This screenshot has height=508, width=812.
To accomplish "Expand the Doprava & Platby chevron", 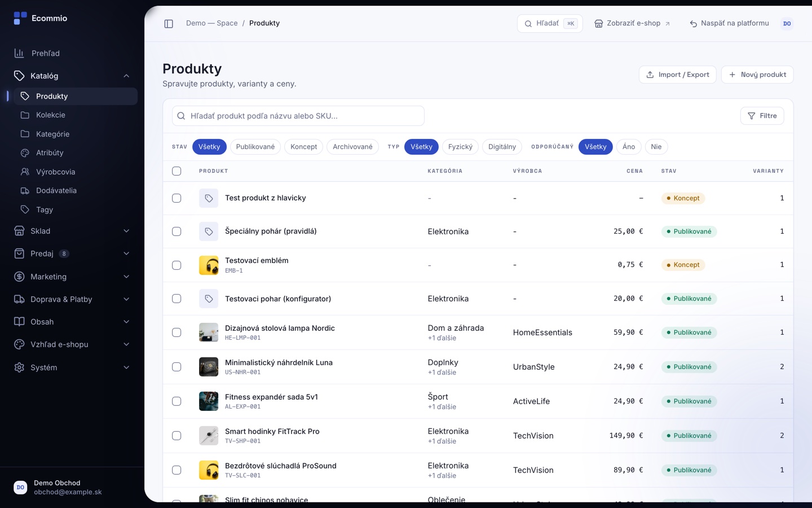I will tap(126, 299).
